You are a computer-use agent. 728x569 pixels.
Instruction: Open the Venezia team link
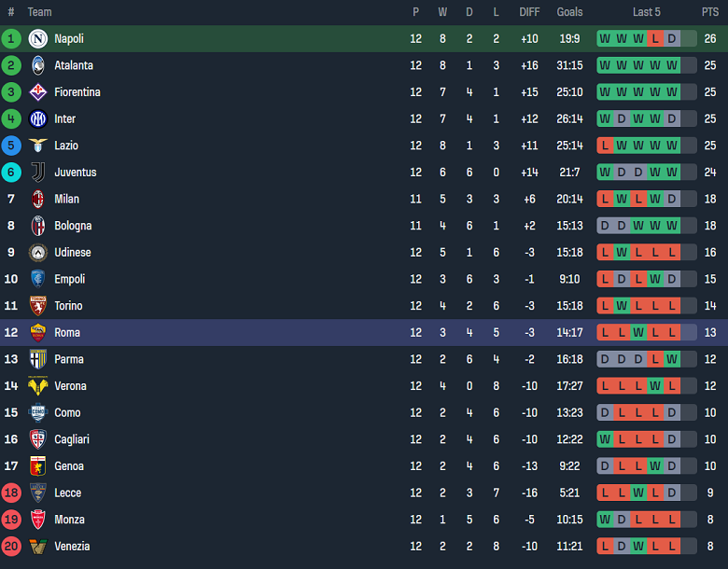(72, 547)
